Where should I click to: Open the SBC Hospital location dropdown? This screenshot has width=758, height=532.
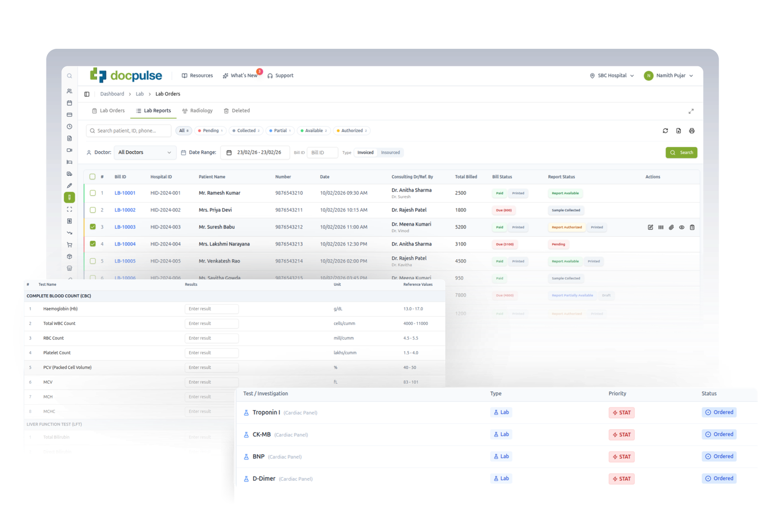coord(611,75)
